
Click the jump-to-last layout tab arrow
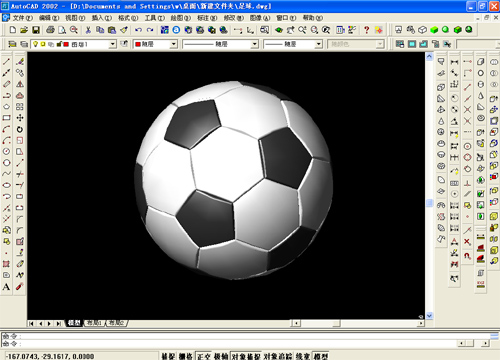(x=58, y=323)
